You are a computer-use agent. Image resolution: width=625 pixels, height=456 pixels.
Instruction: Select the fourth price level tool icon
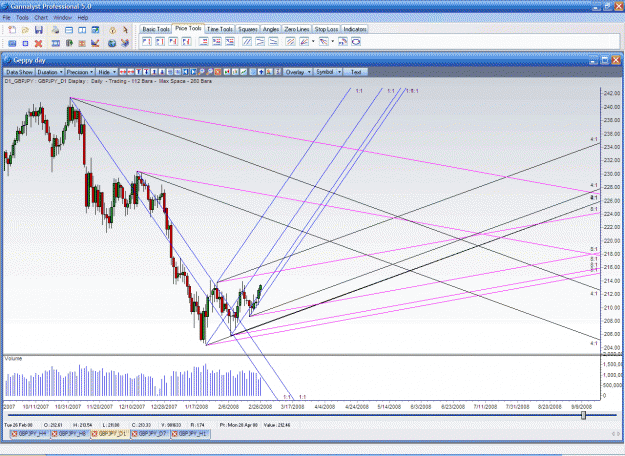186,41
